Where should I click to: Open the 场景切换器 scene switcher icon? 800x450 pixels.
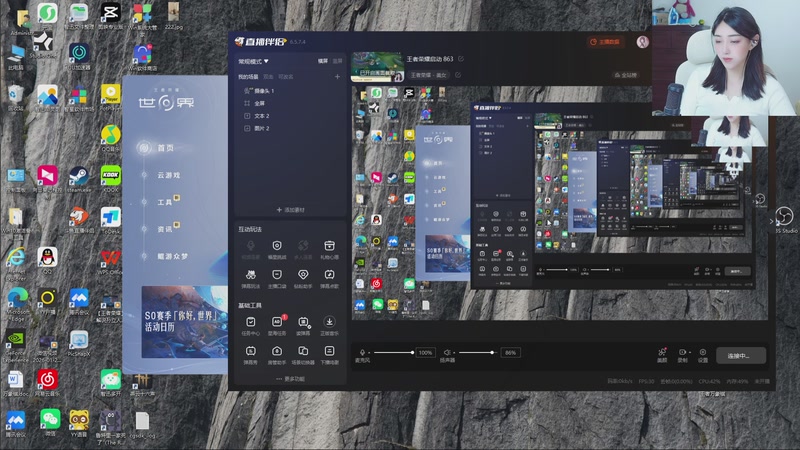(303, 351)
